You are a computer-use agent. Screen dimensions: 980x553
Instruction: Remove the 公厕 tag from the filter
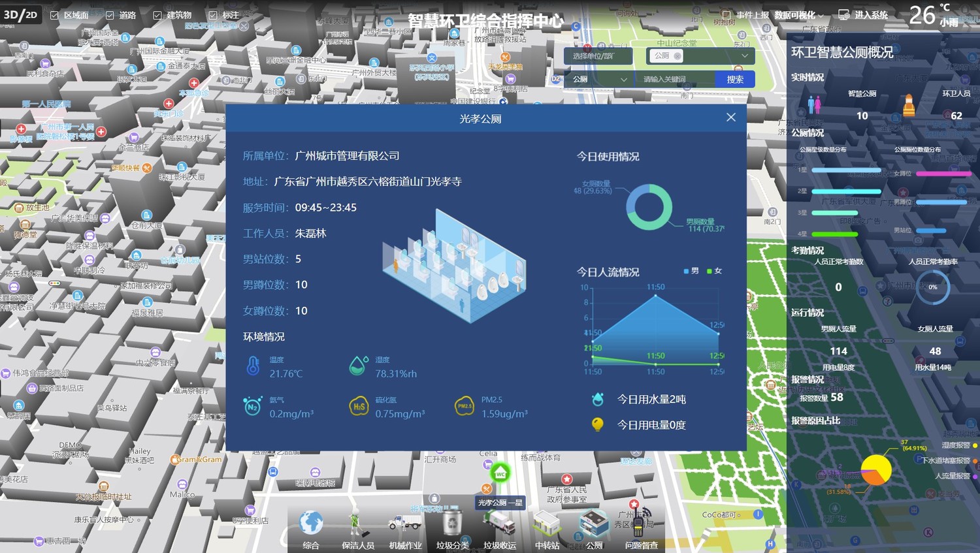click(678, 56)
